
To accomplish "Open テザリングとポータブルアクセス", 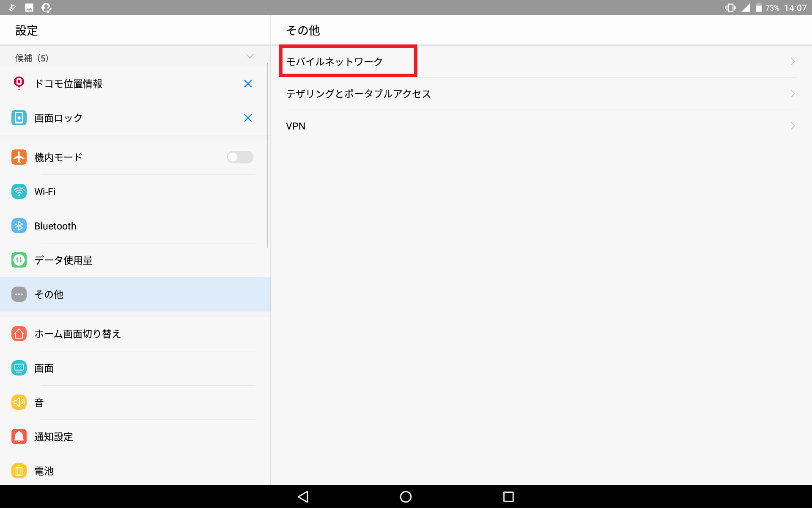I will tap(359, 94).
